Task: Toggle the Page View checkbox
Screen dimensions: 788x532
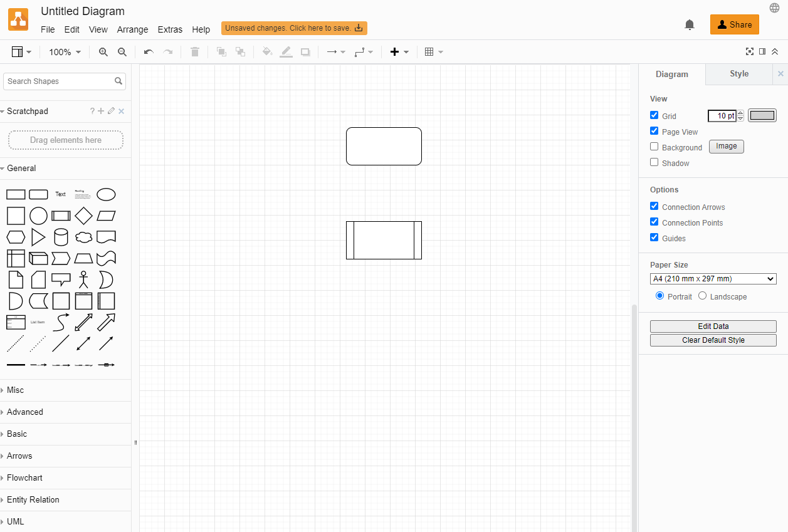Action: 654,131
